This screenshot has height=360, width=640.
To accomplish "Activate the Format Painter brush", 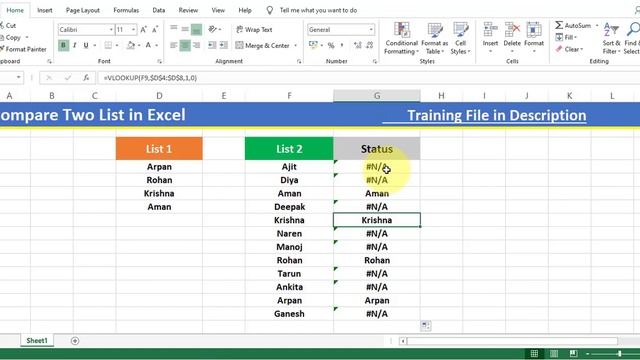I will pyautogui.click(x=2, y=49).
